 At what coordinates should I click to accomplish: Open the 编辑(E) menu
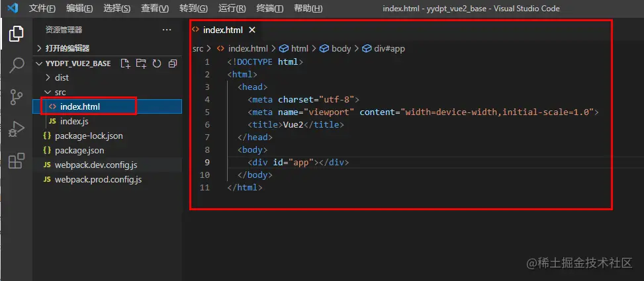[79, 8]
